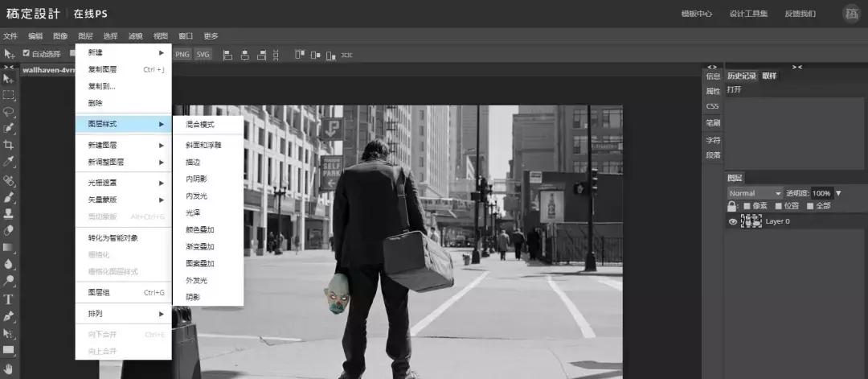Open the 模板中心 link
Viewport: 868px width, 379px height.
(x=696, y=14)
